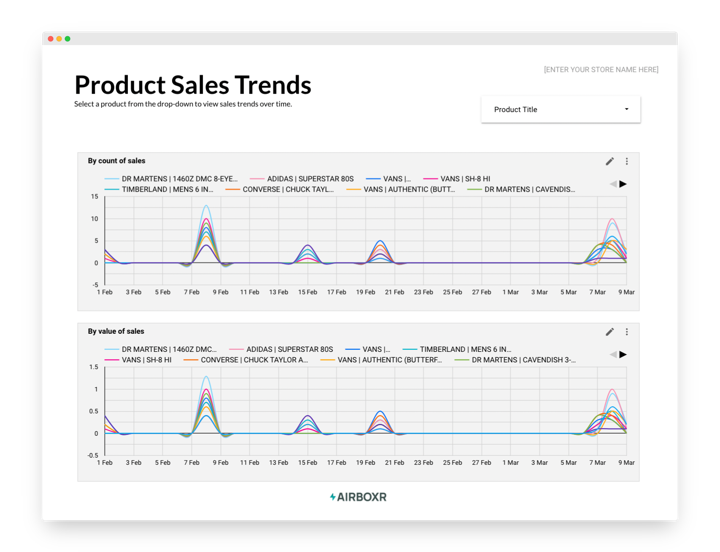Toggle VANS SH-8 HI legend in value chart
720x552 pixels.
pos(138,360)
